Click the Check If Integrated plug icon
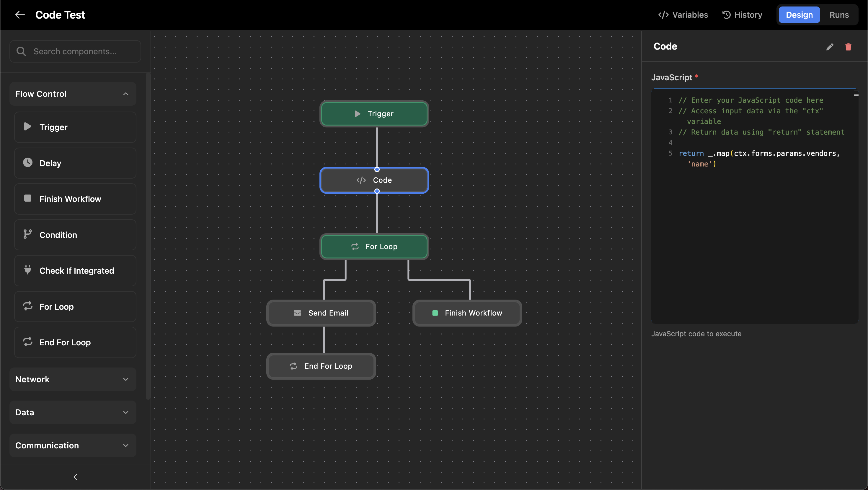This screenshot has height=490, width=868. tap(28, 270)
